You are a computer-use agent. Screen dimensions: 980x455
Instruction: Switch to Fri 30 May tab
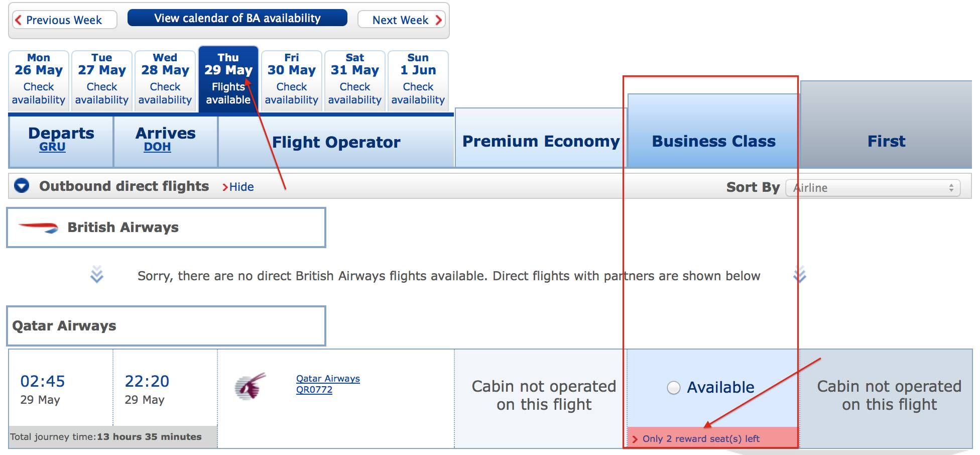click(292, 80)
